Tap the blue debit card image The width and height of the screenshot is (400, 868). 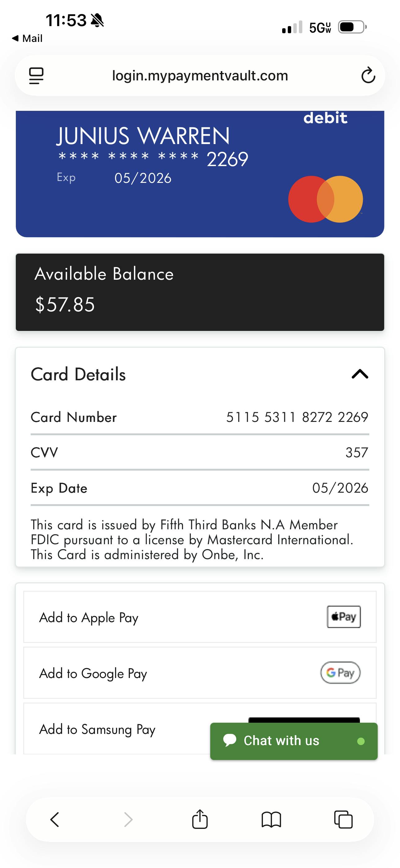click(200, 174)
